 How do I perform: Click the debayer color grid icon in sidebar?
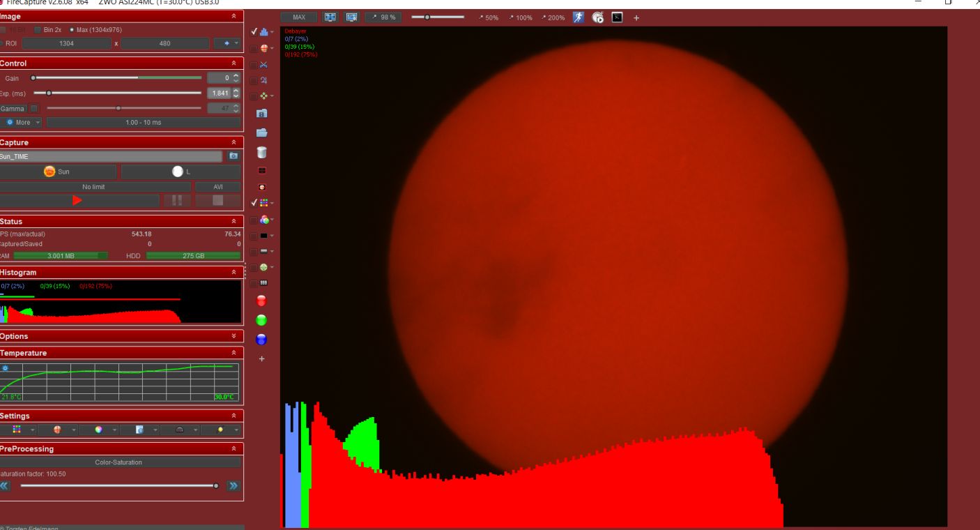(x=263, y=203)
